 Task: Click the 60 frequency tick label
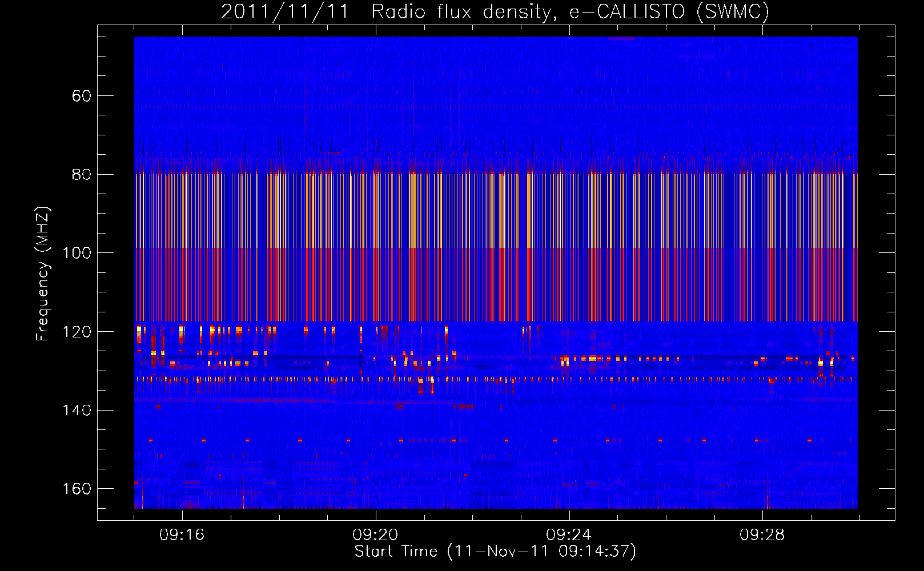pyautogui.click(x=82, y=96)
